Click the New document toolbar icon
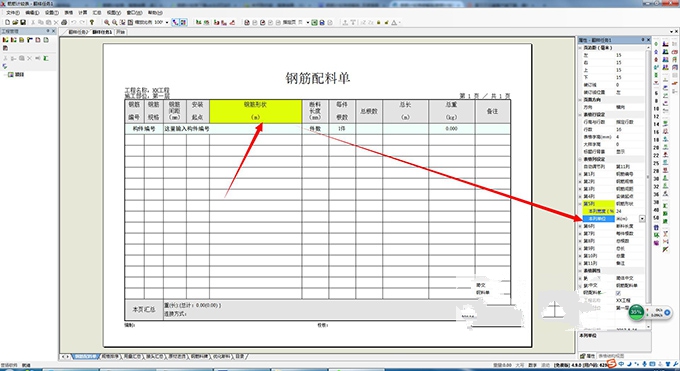 point(8,22)
